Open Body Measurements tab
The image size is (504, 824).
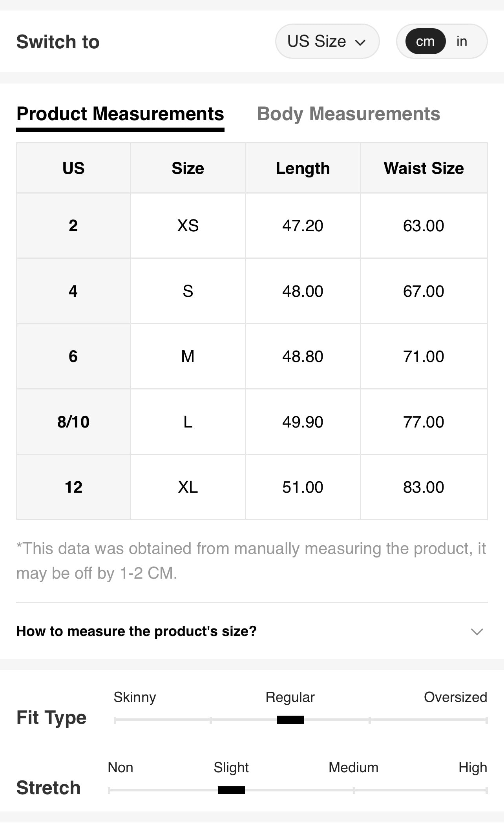pyautogui.click(x=349, y=114)
